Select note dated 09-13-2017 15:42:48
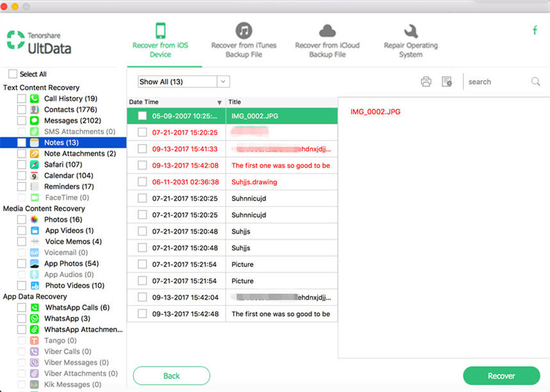Viewport: 550px width, 392px height. [x=232, y=314]
